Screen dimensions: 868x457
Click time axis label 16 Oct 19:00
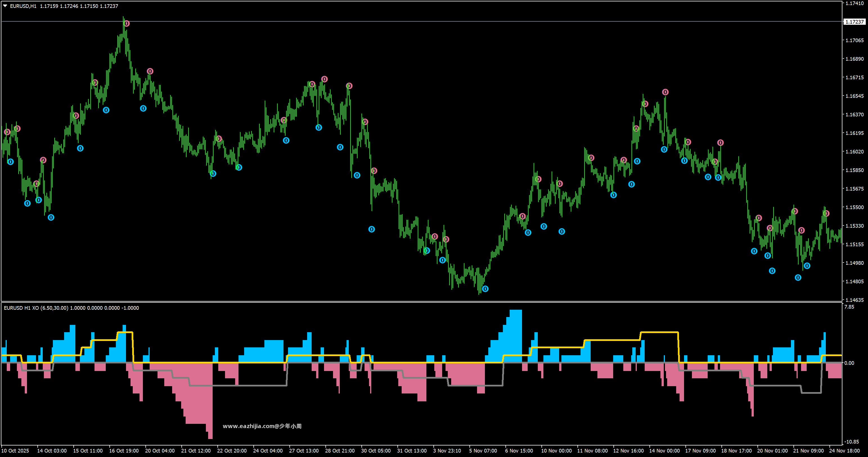coord(124,451)
